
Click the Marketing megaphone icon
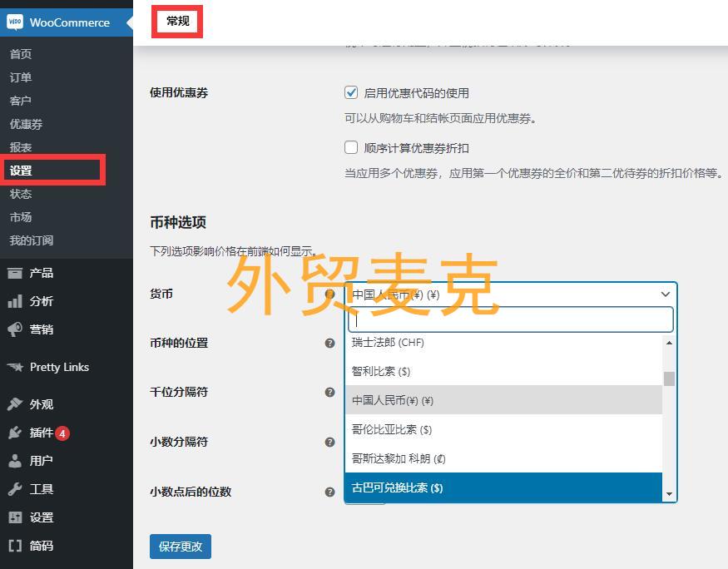coord(15,329)
